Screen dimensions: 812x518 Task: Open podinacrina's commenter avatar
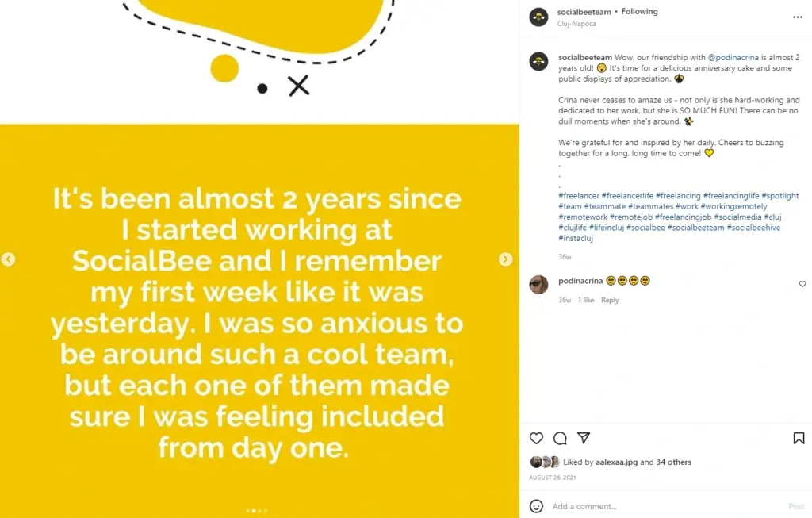click(x=539, y=285)
